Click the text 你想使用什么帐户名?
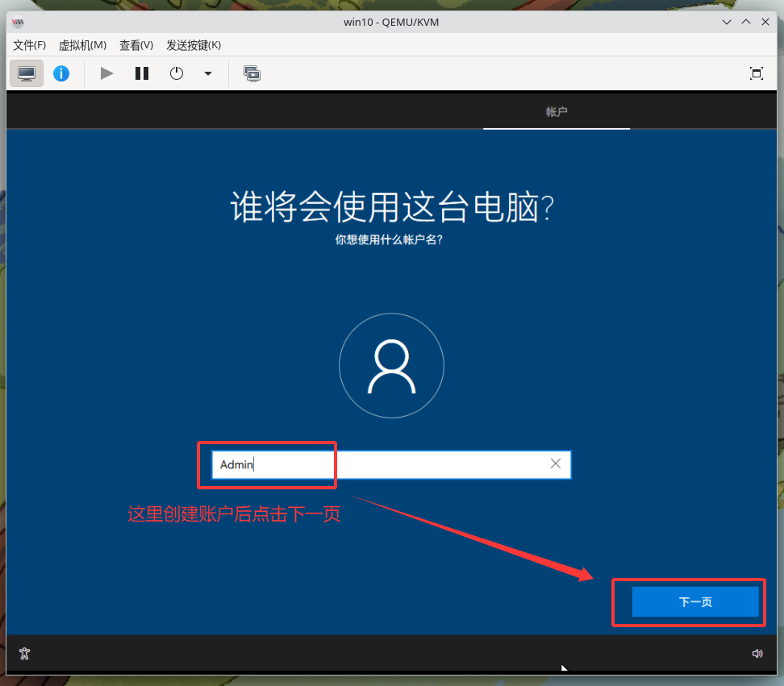Image resolution: width=784 pixels, height=686 pixels. pyautogui.click(x=389, y=240)
